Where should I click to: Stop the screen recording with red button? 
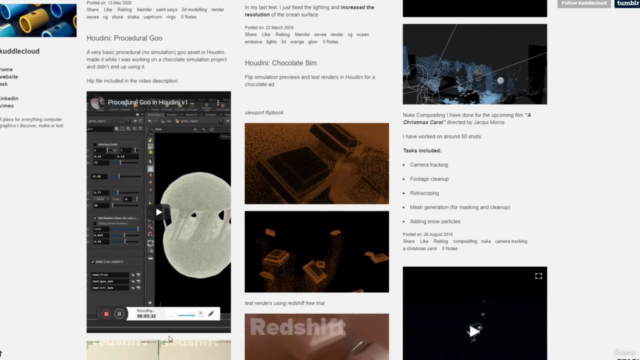106,314
